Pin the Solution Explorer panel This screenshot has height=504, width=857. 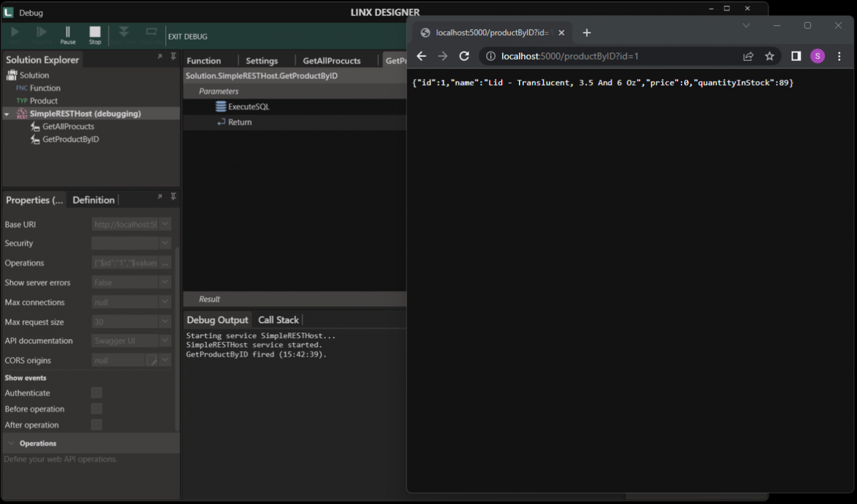pos(173,57)
